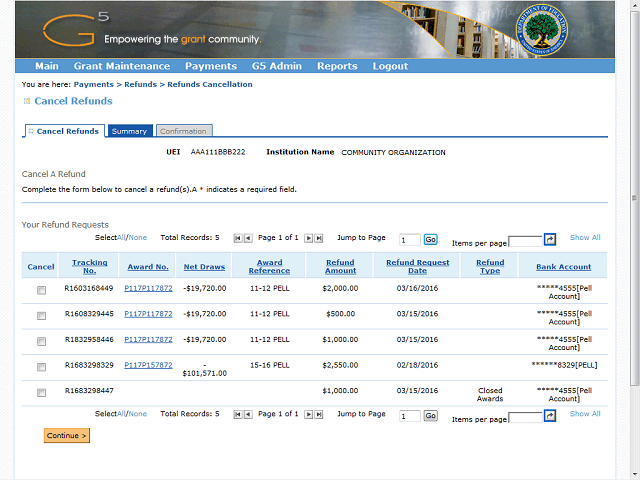This screenshot has width=640, height=480.
Task: Open the Reports menu
Action: 337,66
